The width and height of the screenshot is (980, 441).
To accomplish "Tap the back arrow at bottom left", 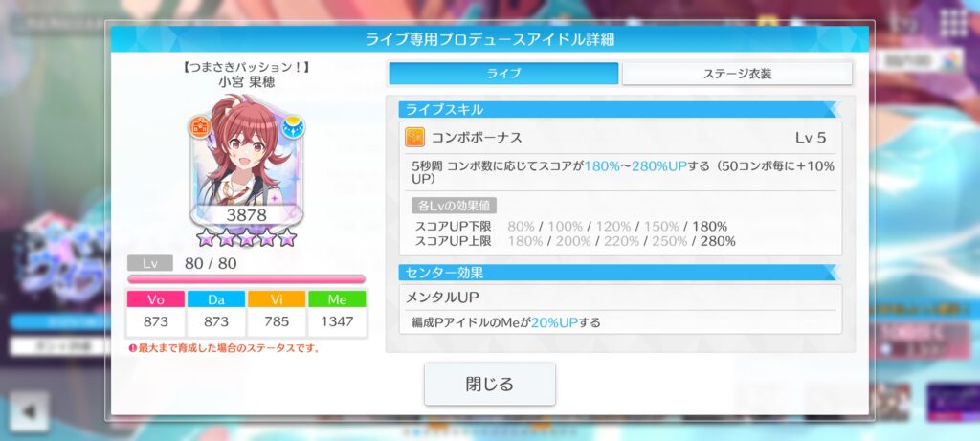I will pyautogui.click(x=29, y=411).
